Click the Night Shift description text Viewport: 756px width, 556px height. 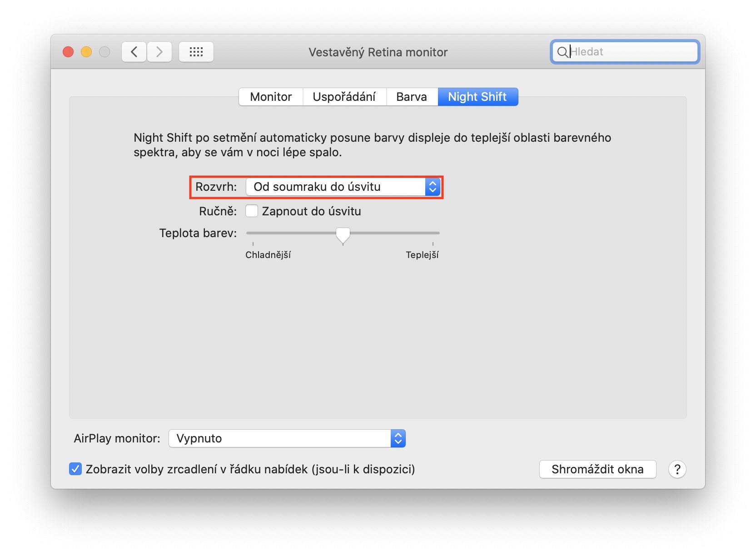click(x=372, y=145)
